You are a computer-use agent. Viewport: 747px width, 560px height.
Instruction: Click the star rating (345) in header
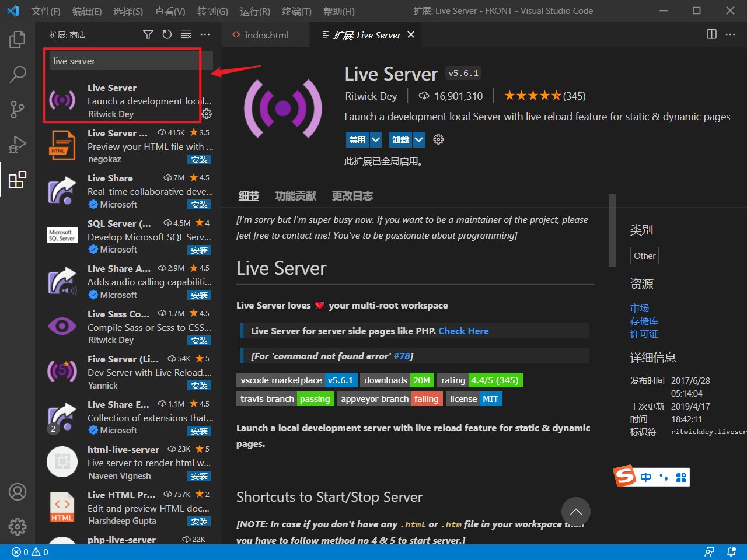tap(545, 96)
